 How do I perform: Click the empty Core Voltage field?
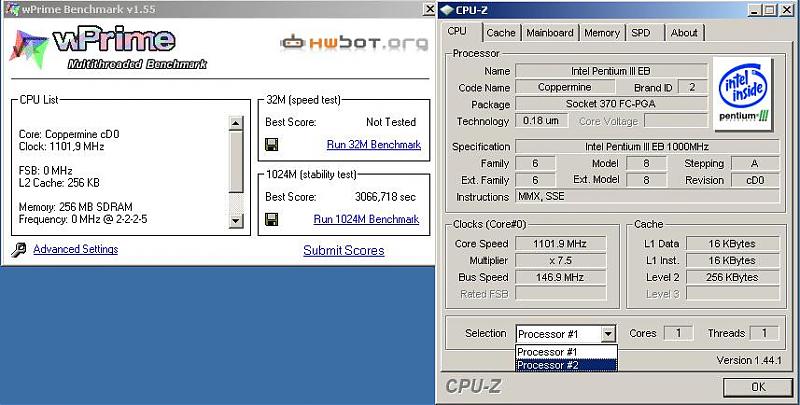(x=676, y=121)
